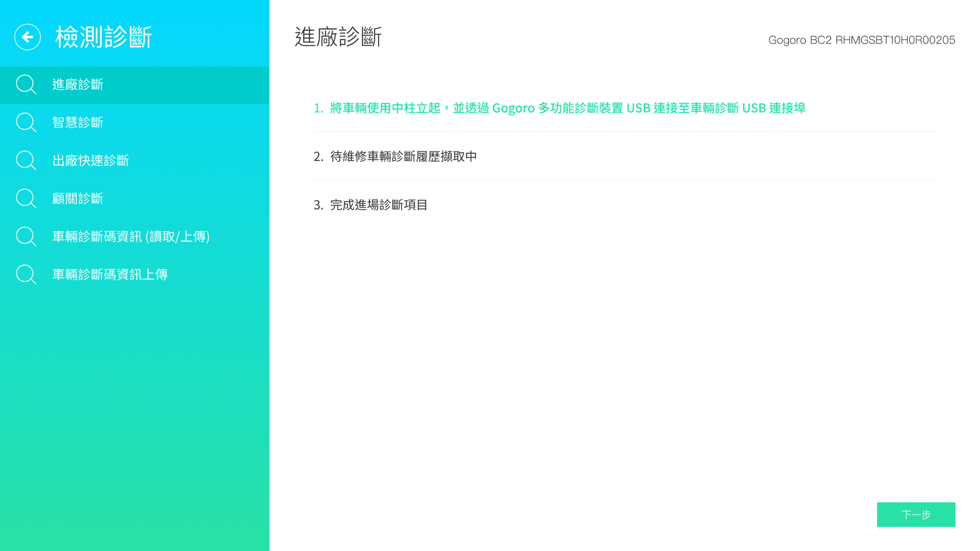Click magnifier icon beside 進廠診斷

[x=26, y=85]
